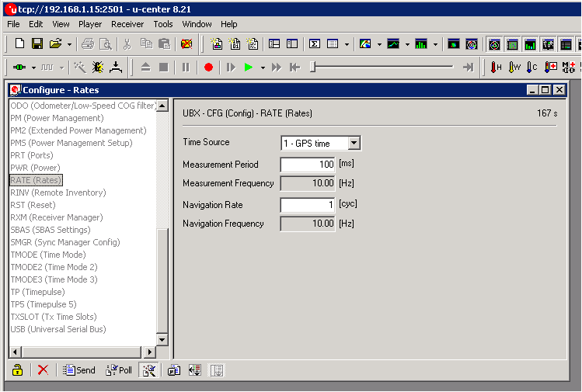Click the Poll button
This screenshot has height=392, width=582.
(x=119, y=370)
